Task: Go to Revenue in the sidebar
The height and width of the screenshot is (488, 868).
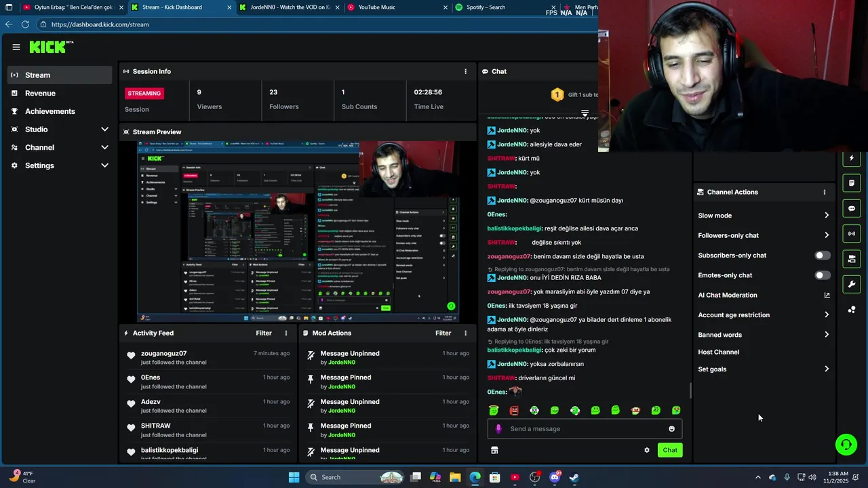Action: (x=59, y=93)
